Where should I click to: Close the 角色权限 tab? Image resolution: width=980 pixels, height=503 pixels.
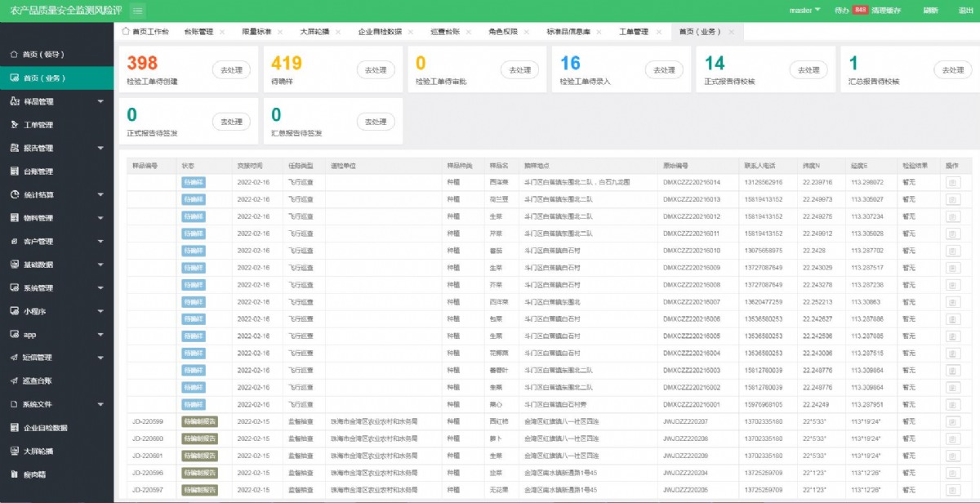(527, 32)
